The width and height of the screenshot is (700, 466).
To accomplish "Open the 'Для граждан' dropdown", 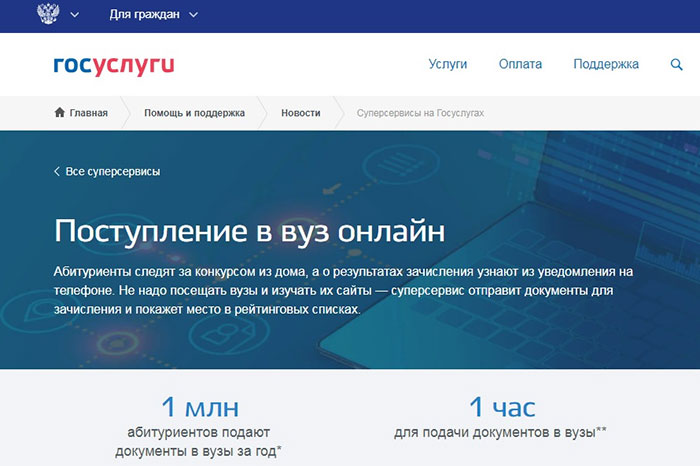I will (x=154, y=15).
